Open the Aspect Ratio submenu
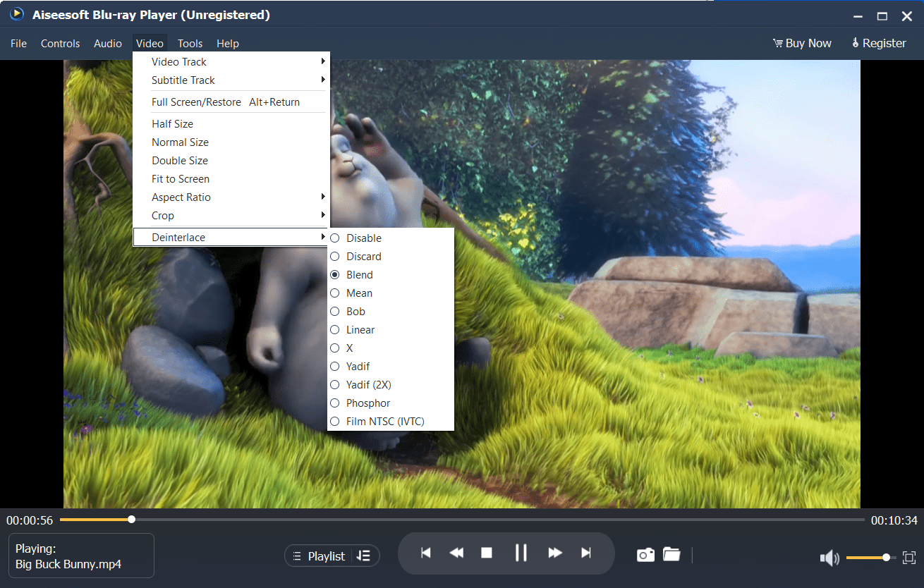Viewport: 924px width, 588px height. 231,197
